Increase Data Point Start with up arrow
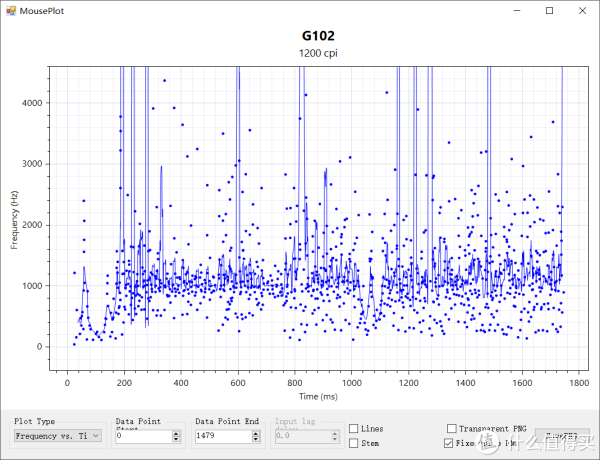Image resolution: width=600 pixels, height=460 pixels. [x=177, y=432]
